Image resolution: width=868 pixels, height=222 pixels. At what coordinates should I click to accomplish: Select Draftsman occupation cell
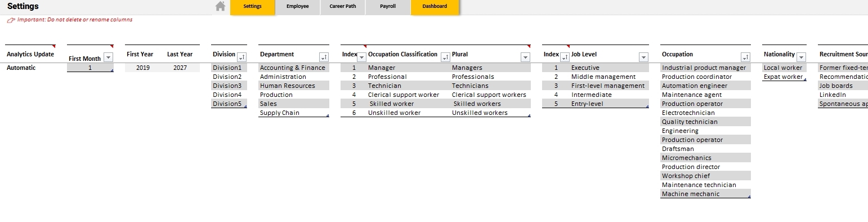(x=705, y=149)
